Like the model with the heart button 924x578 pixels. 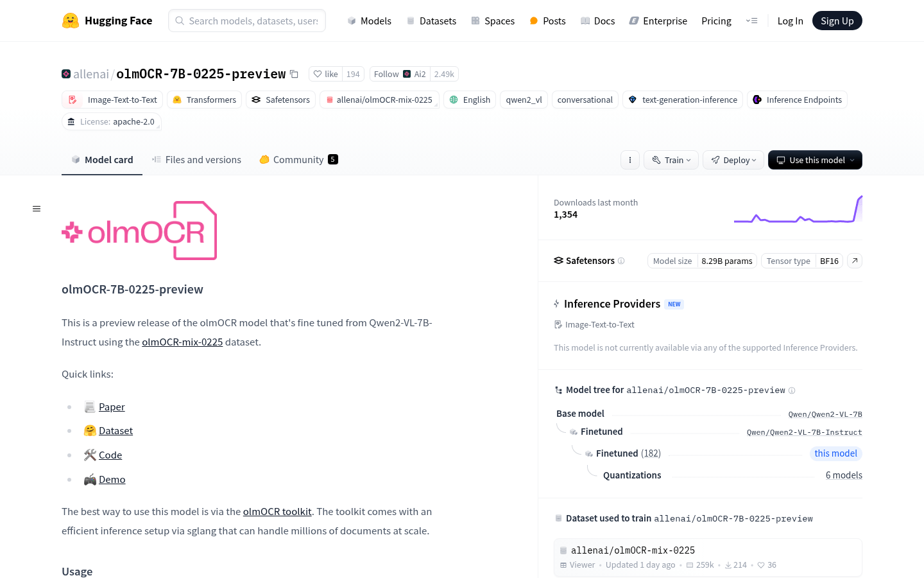pos(325,74)
